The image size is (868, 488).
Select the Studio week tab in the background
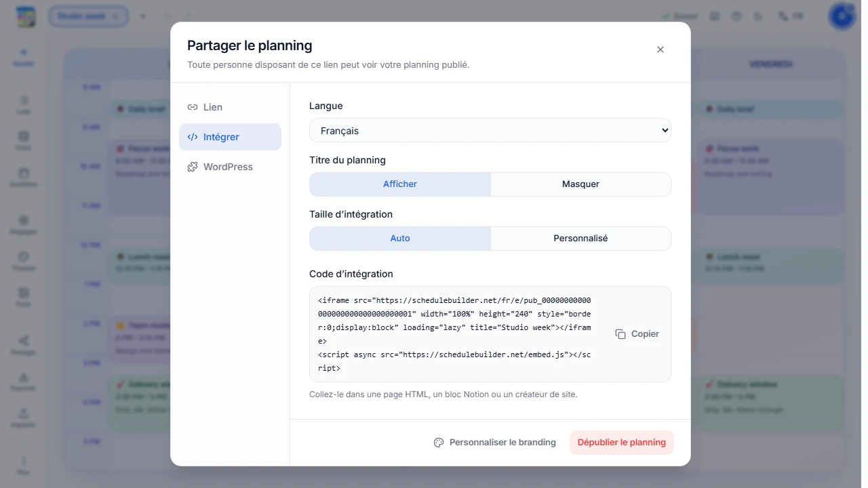coord(88,16)
